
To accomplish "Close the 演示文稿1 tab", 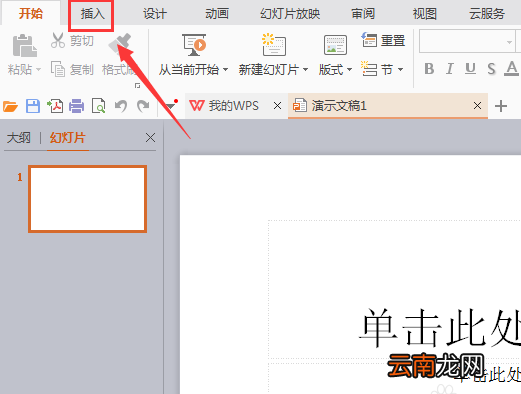I will pyautogui.click(x=477, y=106).
